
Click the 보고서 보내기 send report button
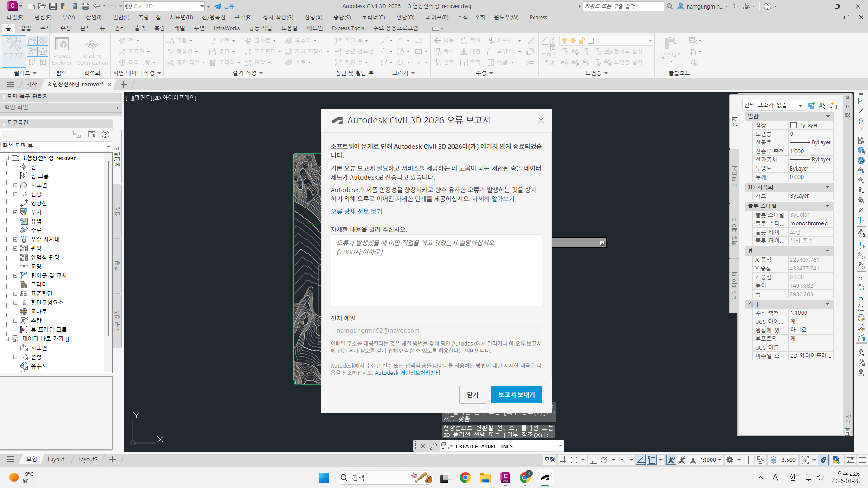click(516, 395)
